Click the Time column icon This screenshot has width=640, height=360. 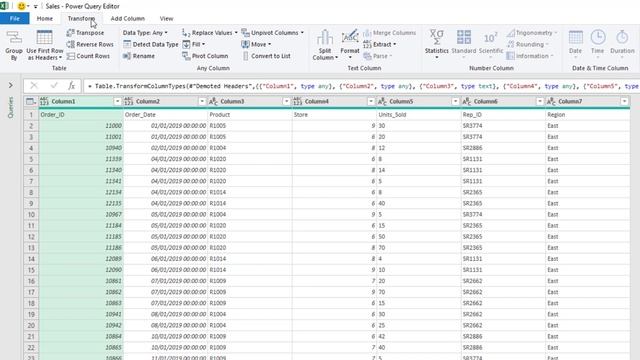pyautogui.click(x=598, y=37)
